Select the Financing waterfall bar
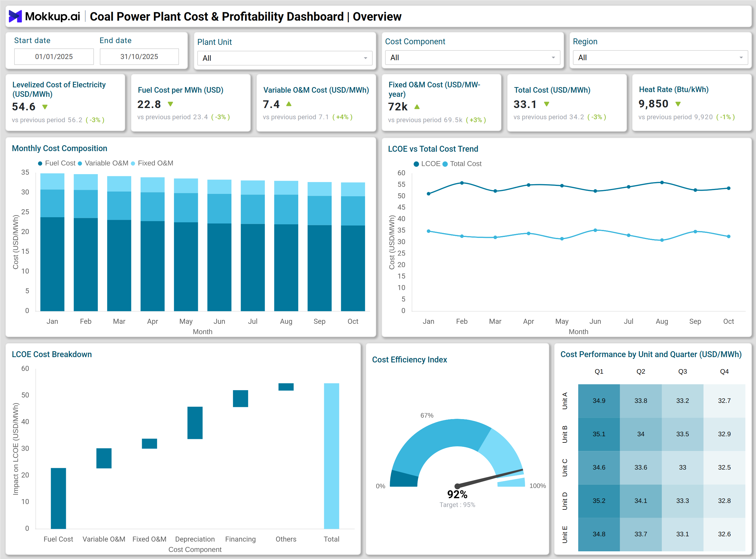 [240, 399]
